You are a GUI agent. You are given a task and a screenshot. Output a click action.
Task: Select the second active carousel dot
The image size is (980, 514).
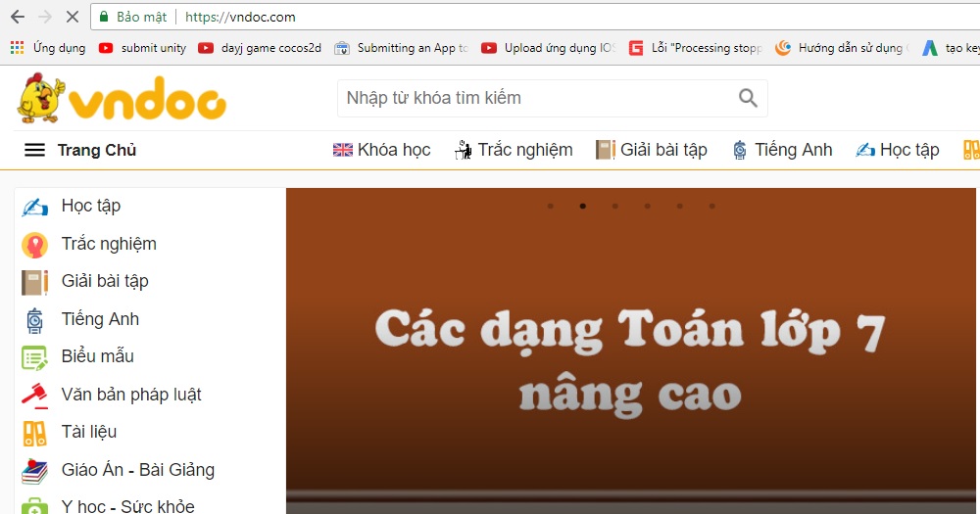582,207
